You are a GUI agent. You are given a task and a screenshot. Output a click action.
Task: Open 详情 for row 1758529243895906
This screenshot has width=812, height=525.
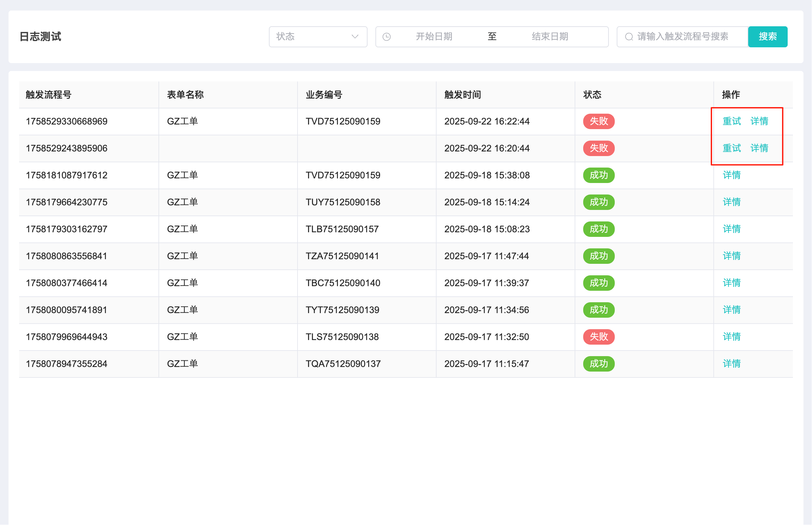(759, 148)
